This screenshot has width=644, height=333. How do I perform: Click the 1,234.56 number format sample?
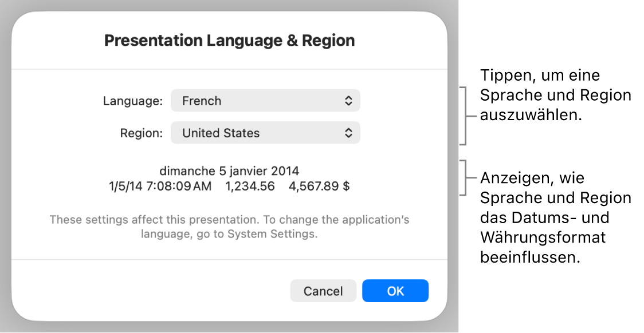(250, 186)
